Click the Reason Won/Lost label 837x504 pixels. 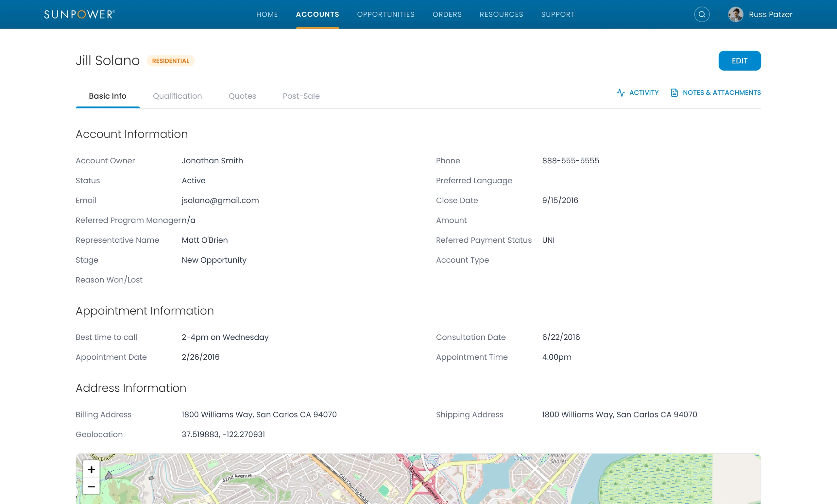[109, 280]
